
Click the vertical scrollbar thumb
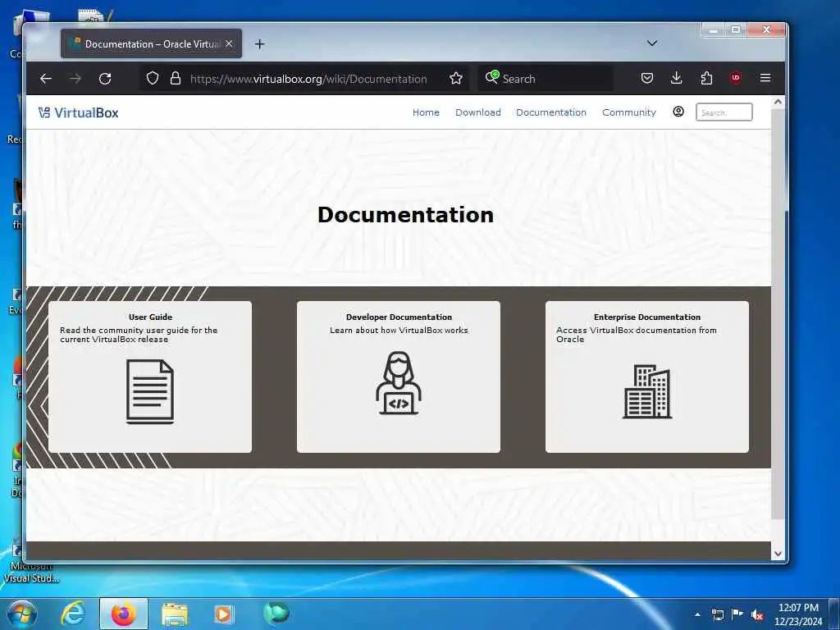click(x=778, y=313)
